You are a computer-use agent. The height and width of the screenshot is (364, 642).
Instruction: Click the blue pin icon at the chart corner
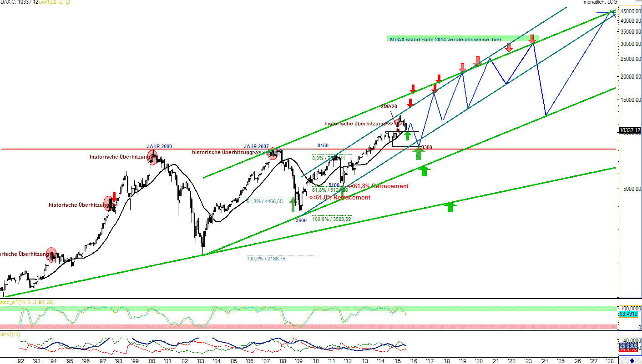(x=630, y=360)
